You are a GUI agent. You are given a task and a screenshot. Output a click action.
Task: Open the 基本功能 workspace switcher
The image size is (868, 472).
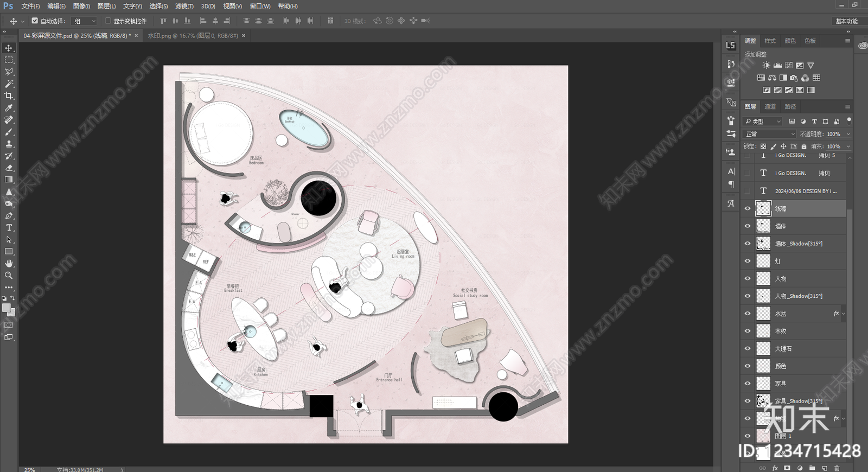[x=846, y=21]
